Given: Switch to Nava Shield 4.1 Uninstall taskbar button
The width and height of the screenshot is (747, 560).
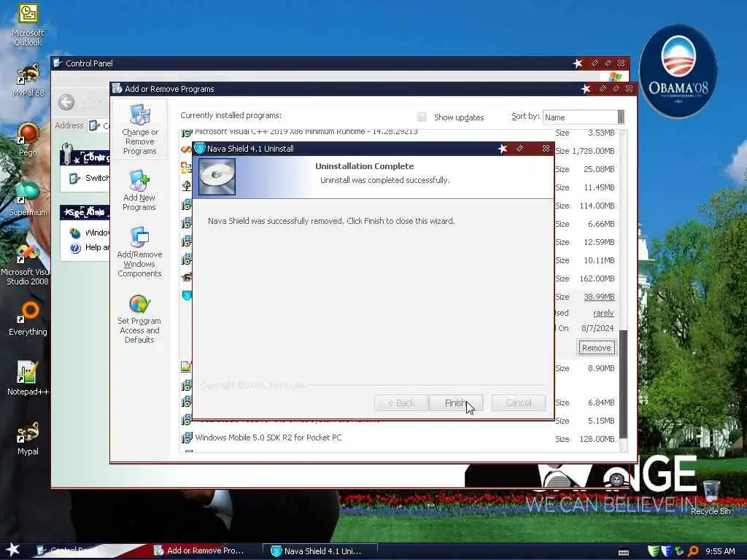Looking at the screenshot, I should [320, 551].
